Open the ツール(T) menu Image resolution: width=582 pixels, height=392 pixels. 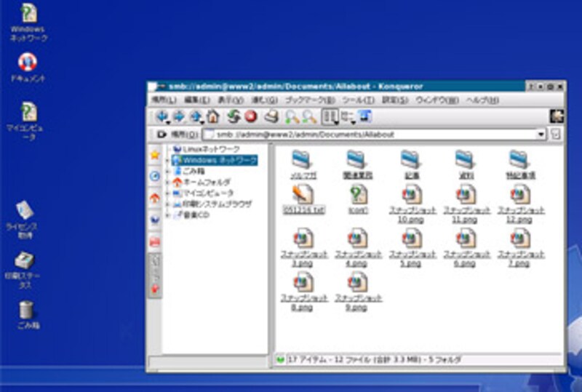(358, 100)
